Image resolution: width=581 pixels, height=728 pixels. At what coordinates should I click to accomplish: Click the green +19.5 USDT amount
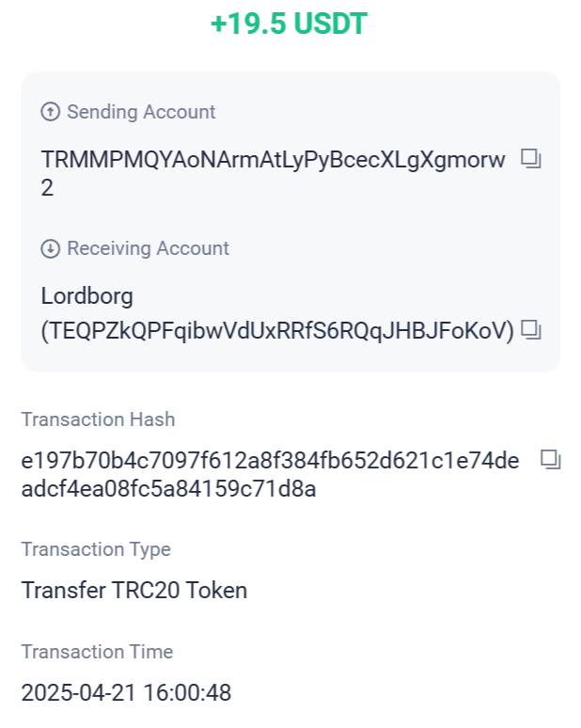pyautogui.click(x=290, y=24)
